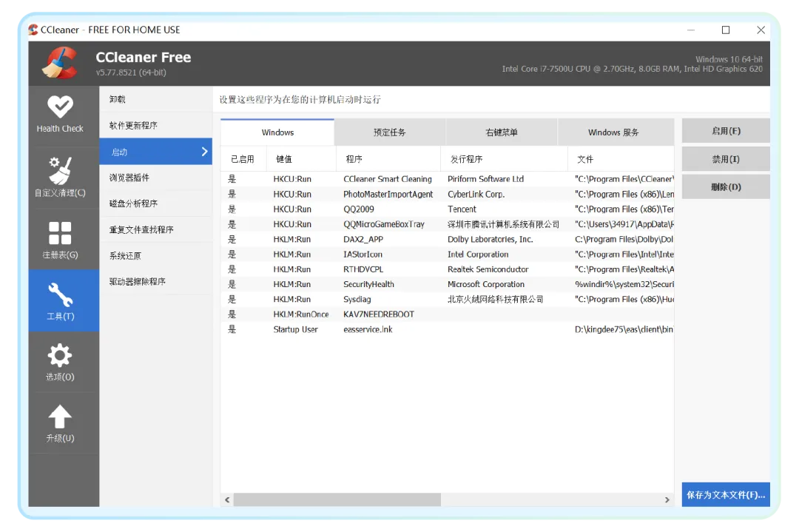The width and height of the screenshot is (799, 532).
Task: Select the QQMicroGameBoxTray entry
Action: (448, 224)
